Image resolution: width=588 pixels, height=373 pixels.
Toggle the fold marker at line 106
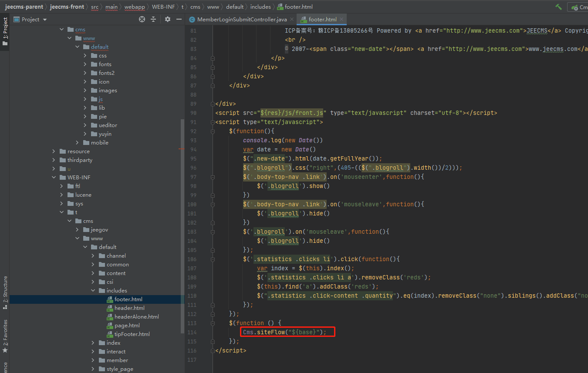(x=213, y=259)
